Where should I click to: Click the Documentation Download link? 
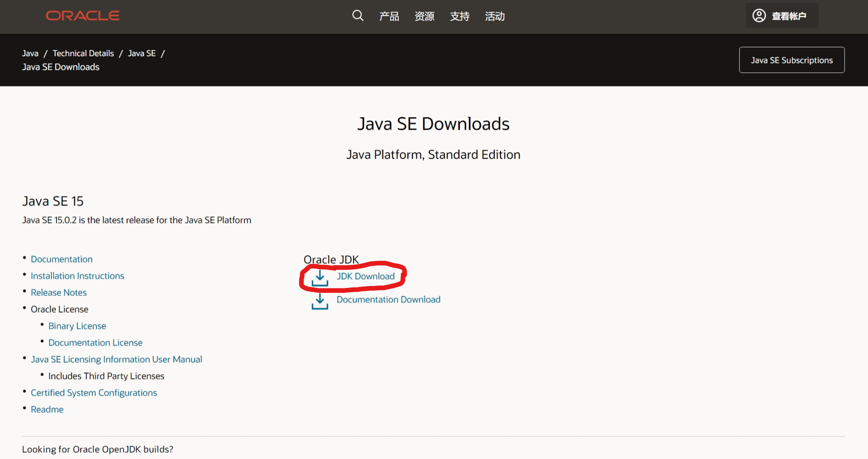389,300
